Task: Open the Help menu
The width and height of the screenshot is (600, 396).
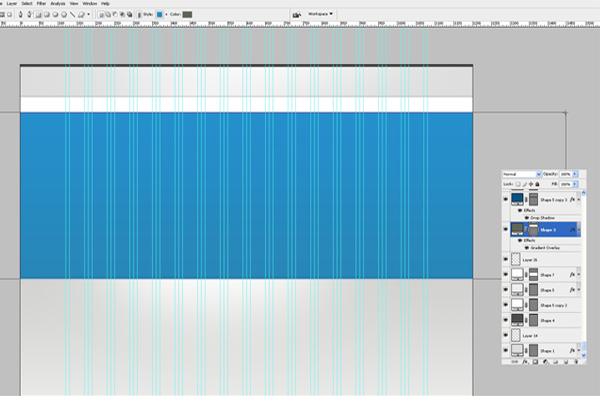Action: coord(105,3)
